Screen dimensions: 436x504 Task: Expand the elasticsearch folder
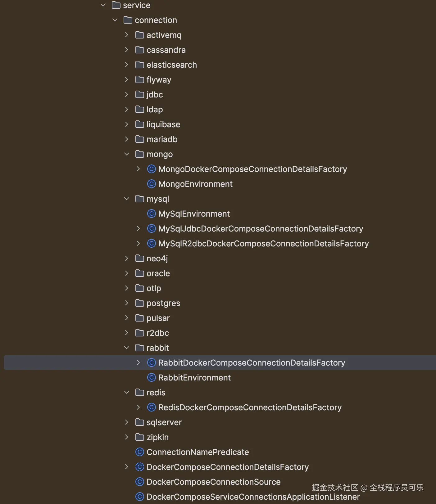point(126,65)
